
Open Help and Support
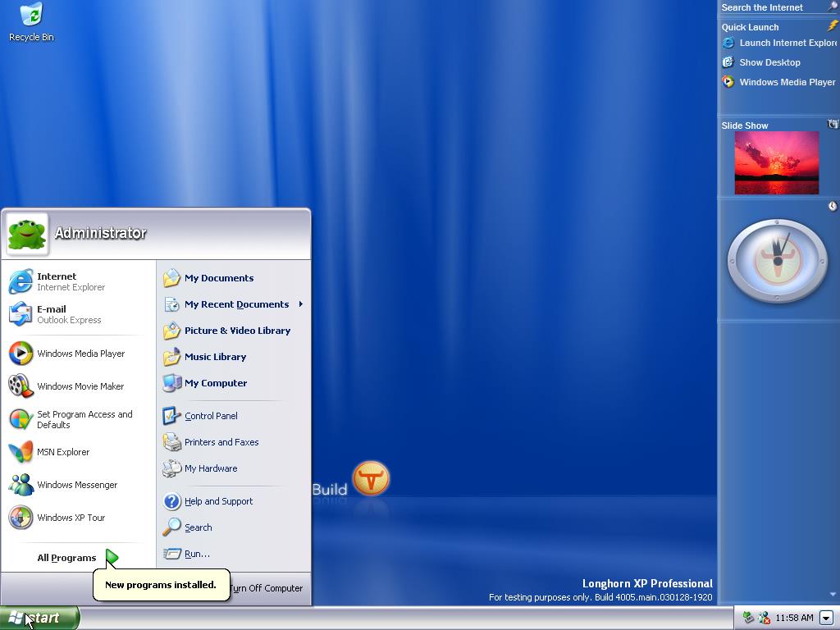coord(208,501)
